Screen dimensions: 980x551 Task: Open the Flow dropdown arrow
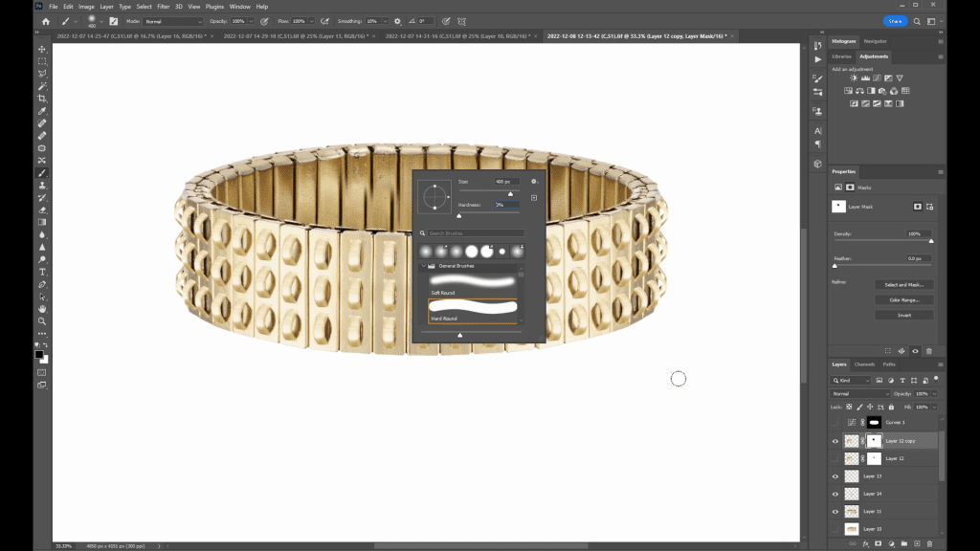[311, 21]
